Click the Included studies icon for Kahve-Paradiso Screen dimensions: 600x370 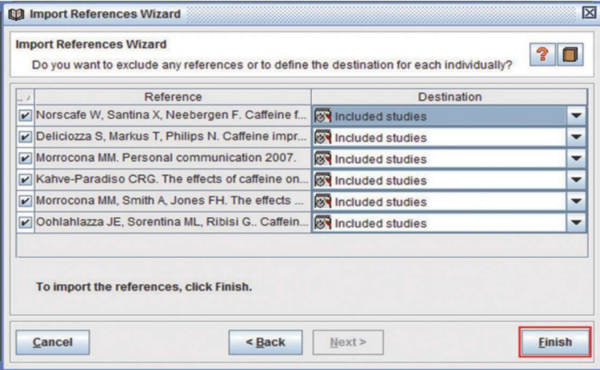pyautogui.click(x=323, y=180)
